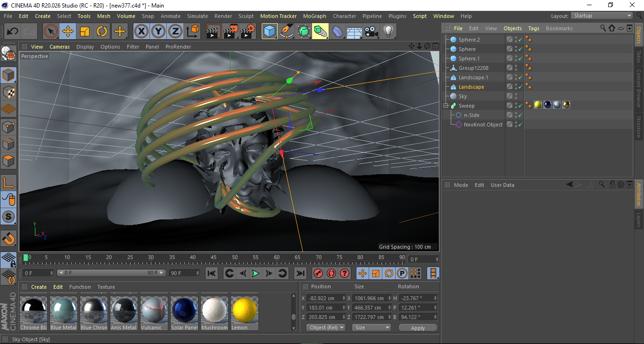Image resolution: width=644 pixels, height=344 pixels.
Task: Switch to Edges mode
Action: 8,143
